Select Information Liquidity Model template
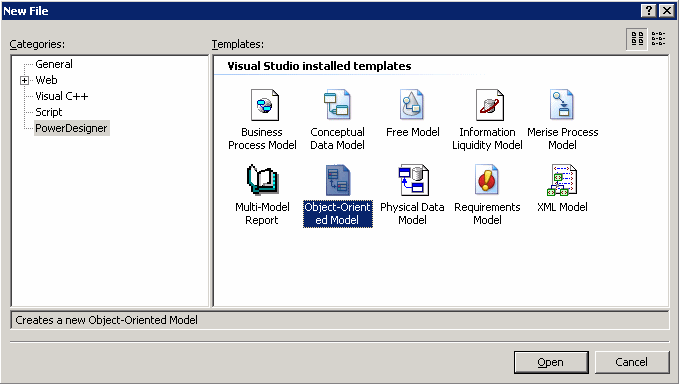Screen dimensions: 679x384 tap(489, 105)
